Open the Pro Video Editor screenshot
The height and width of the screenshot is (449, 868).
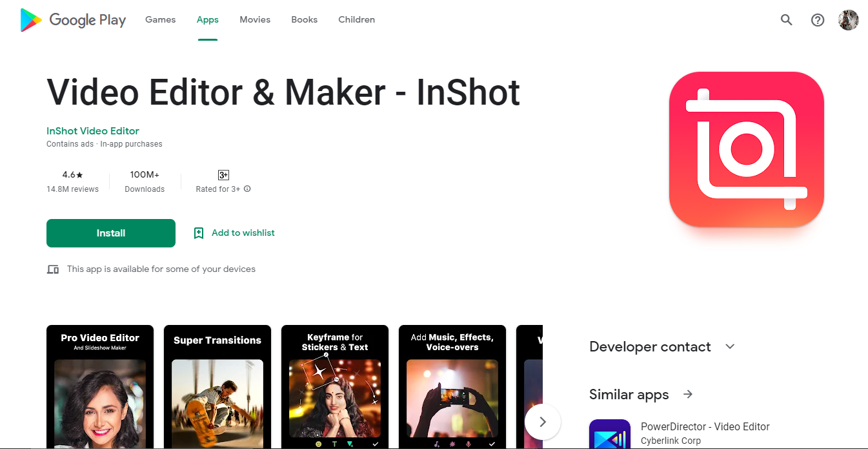click(100, 387)
